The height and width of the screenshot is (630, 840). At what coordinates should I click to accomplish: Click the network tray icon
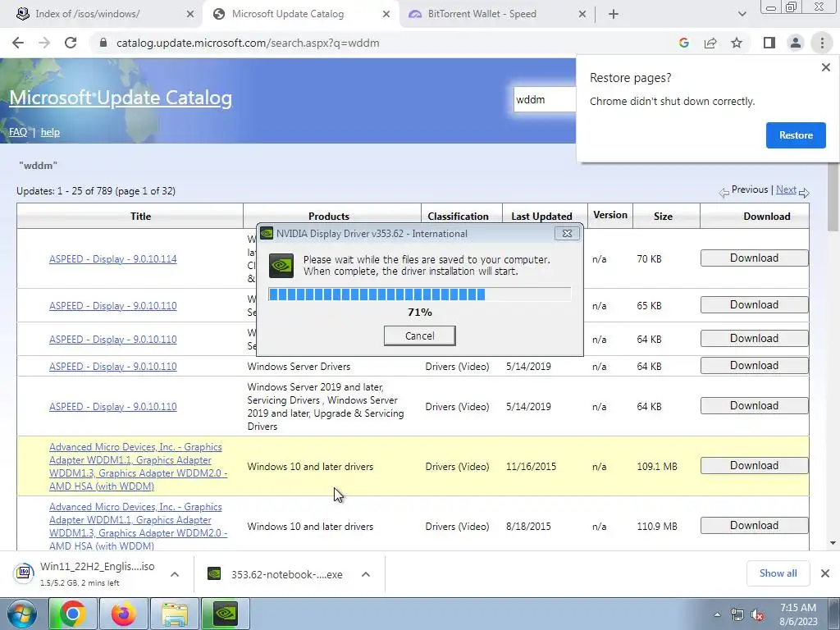tap(737, 615)
